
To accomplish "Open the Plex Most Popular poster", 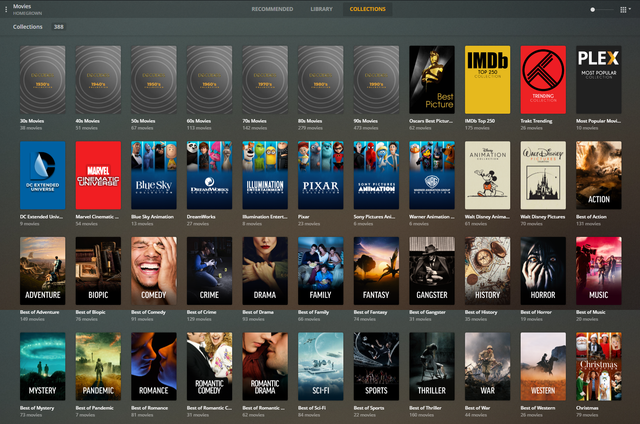I will pyautogui.click(x=599, y=80).
